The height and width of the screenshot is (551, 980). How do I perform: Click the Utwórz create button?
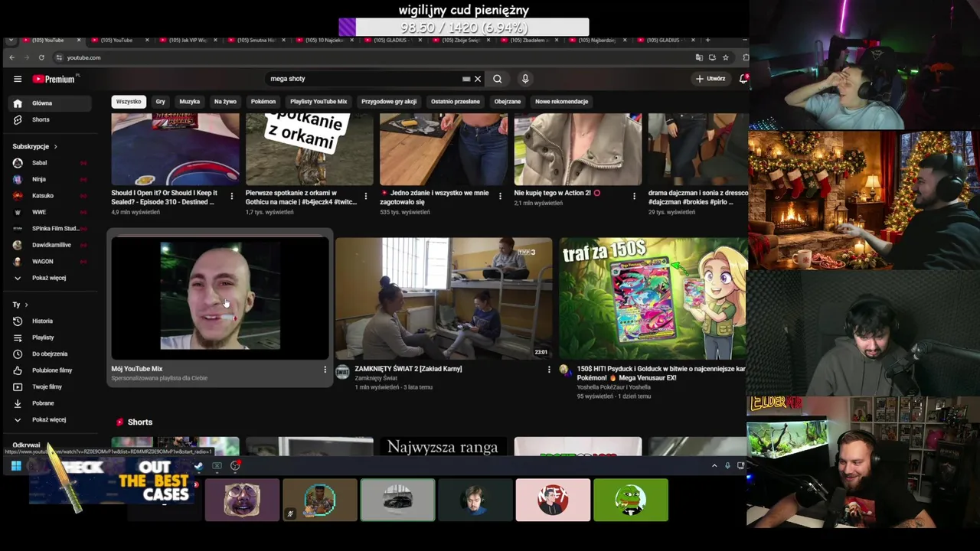(710, 79)
